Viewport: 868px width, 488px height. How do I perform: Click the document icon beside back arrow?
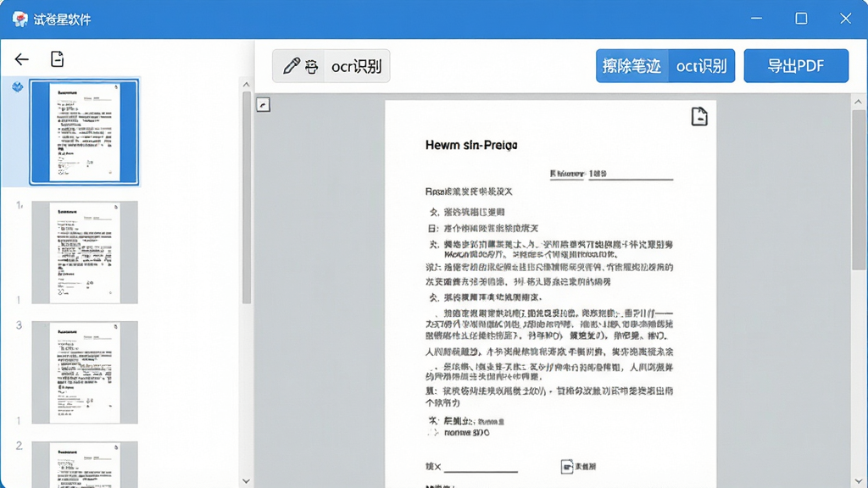(x=57, y=58)
